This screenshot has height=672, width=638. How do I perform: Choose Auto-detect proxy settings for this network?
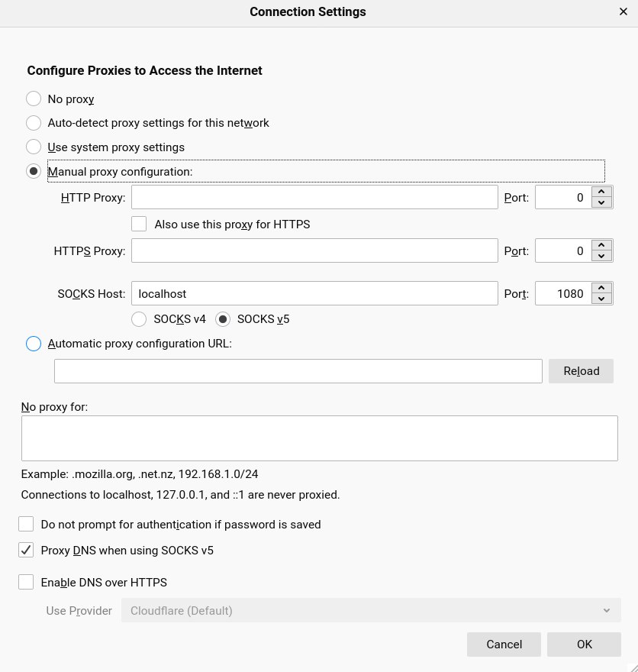coord(34,123)
